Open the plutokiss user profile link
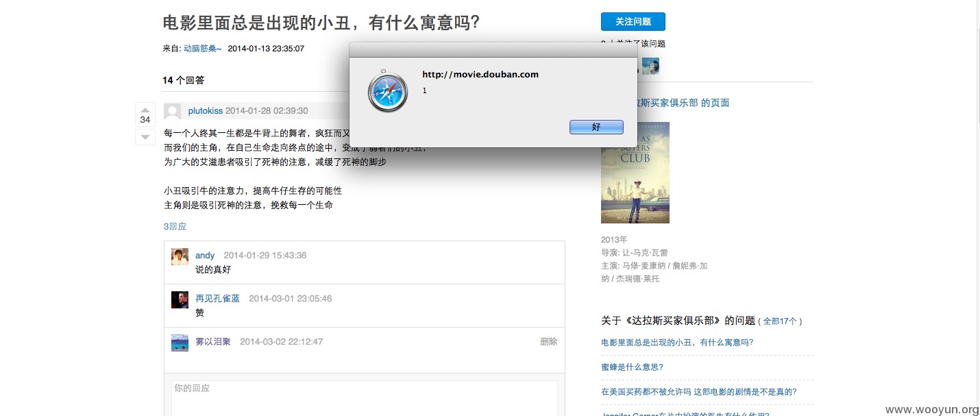This screenshot has height=416, width=980. click(x=206, y=111)
